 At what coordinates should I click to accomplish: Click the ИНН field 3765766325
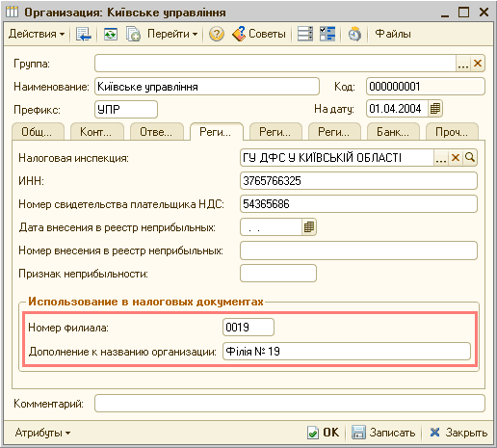pyautogui.click(x=358, y=181)
